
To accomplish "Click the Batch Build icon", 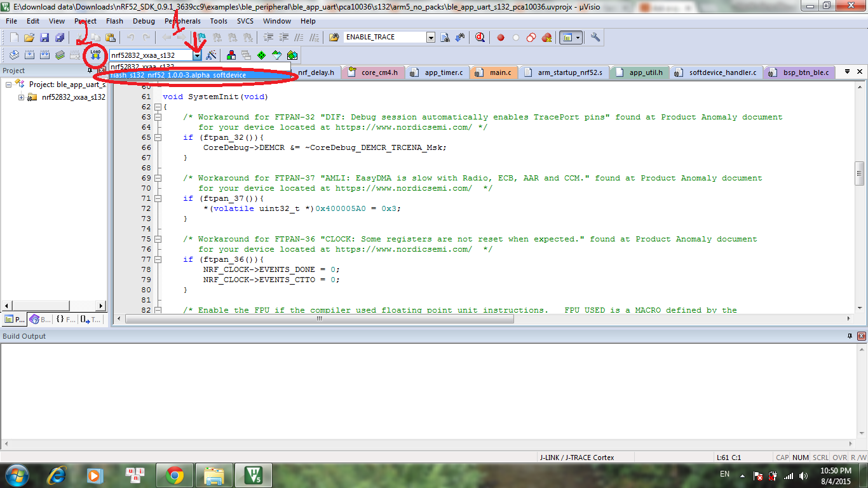I will (x=60, y=55).
